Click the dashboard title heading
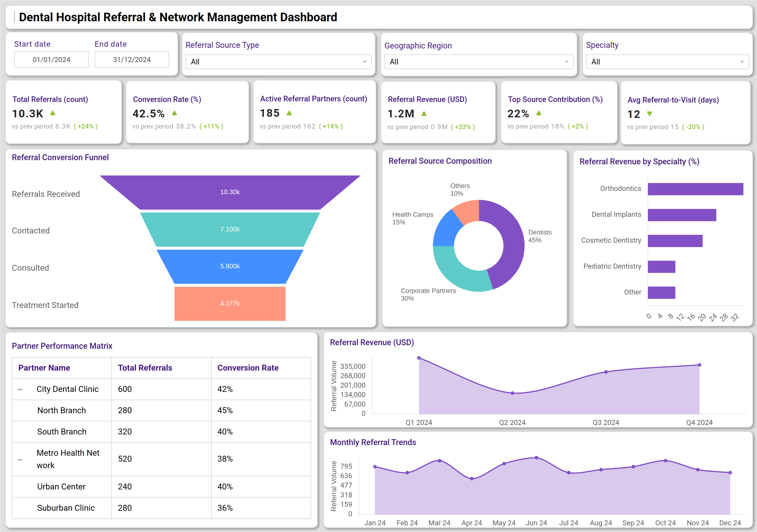757x532 pixels. pos(178,17)
